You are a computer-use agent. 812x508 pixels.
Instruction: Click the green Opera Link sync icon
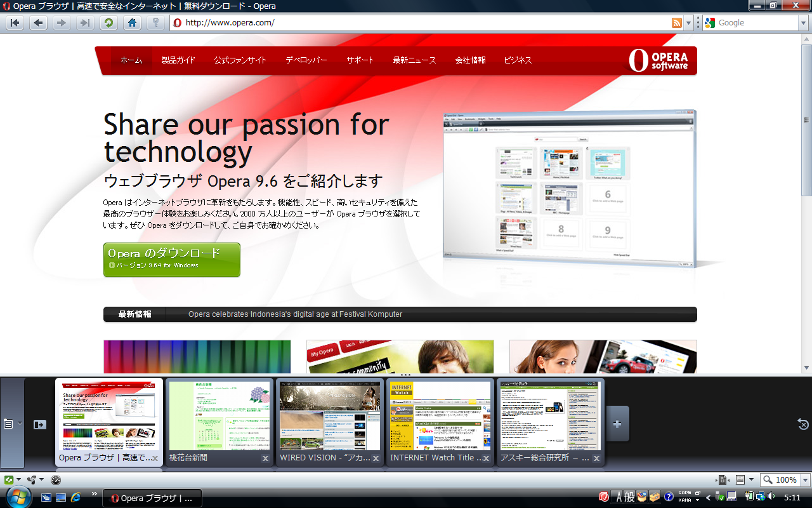coord(9,480)
